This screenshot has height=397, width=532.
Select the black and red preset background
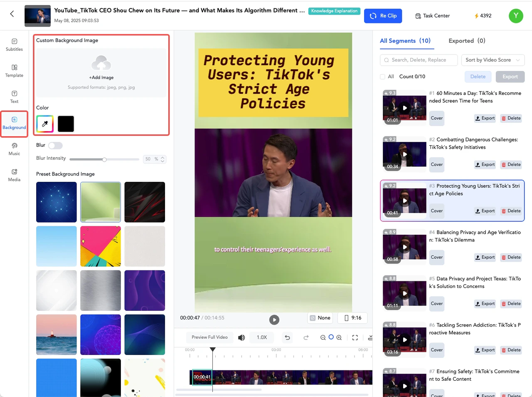click(x=145, y=202)
